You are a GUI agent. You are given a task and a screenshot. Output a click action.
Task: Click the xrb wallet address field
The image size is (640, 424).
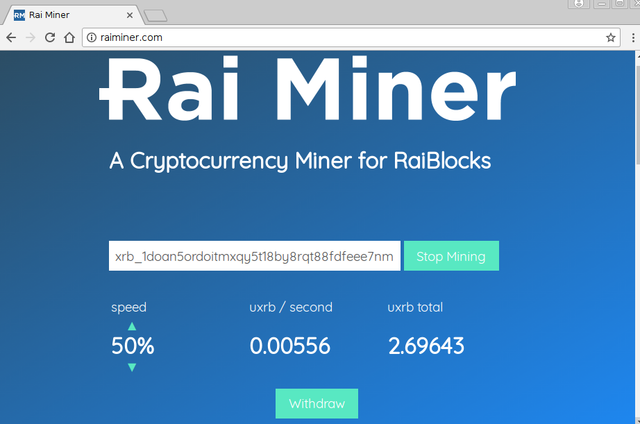coord(254,256)
